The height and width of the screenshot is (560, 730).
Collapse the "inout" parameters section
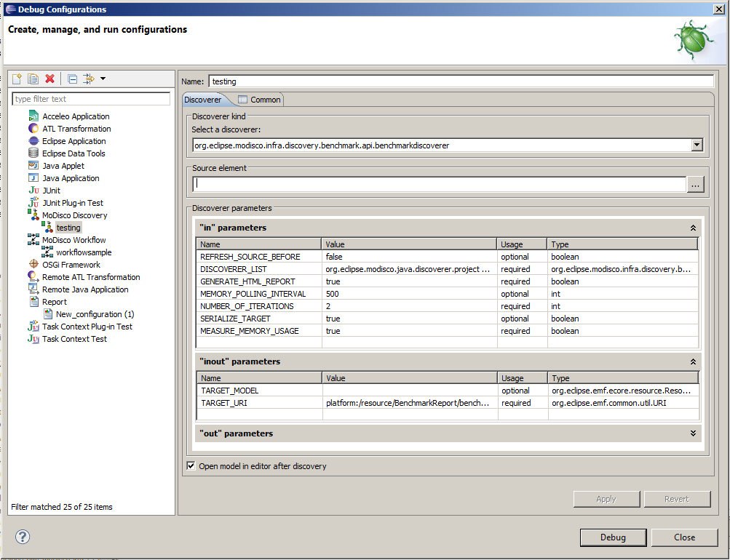[x=693, y=362]
